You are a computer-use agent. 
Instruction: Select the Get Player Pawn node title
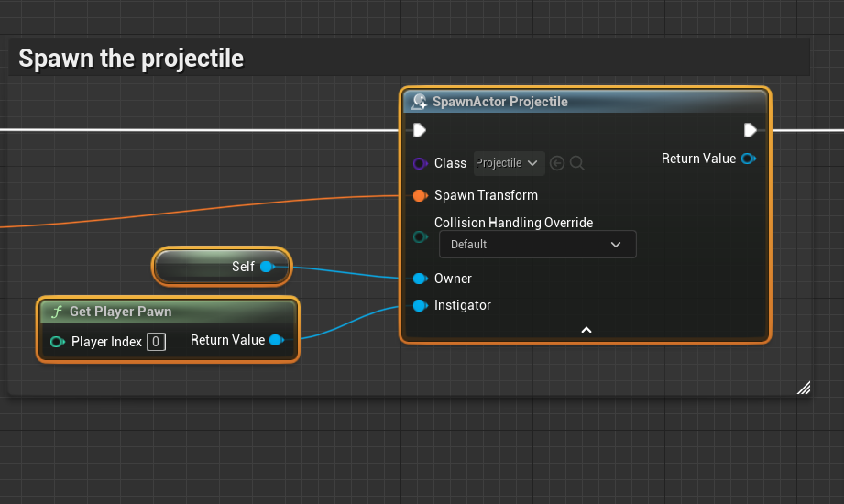pos(121,312)
